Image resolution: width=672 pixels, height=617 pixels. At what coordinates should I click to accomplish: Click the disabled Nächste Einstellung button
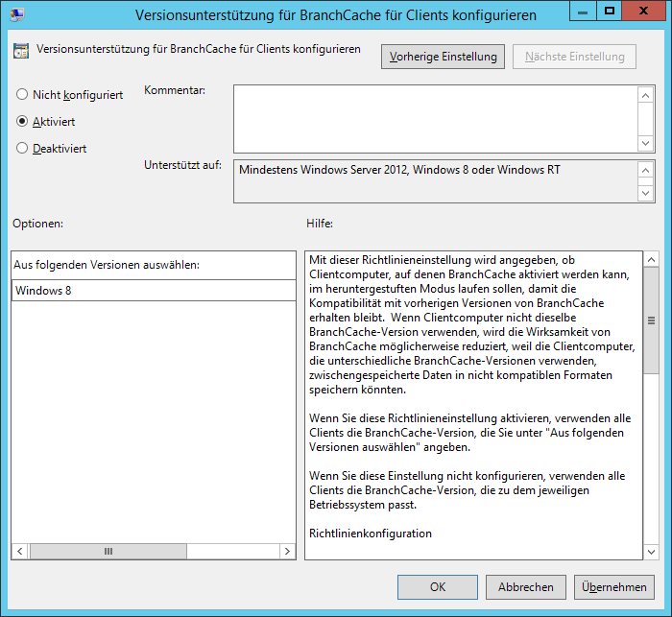coord(574,57)
